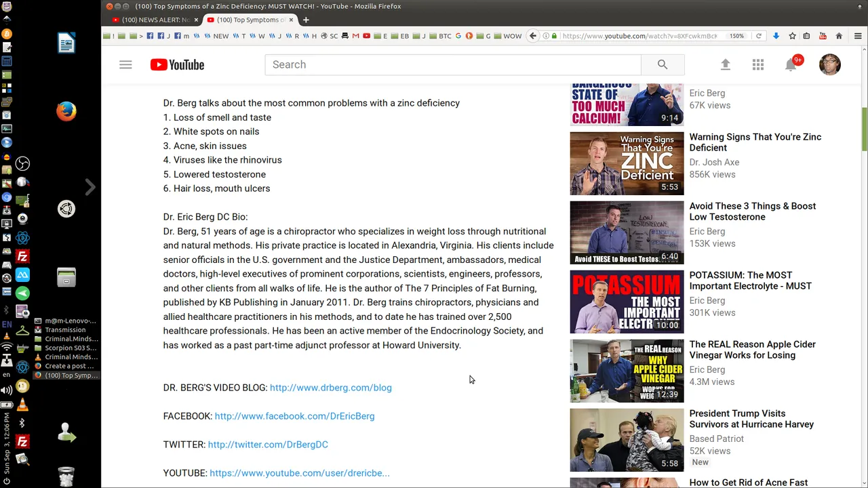868x488 pixels.
Task: Open the OBS Studio launcher icon
Action: click(x=22, y=163)
